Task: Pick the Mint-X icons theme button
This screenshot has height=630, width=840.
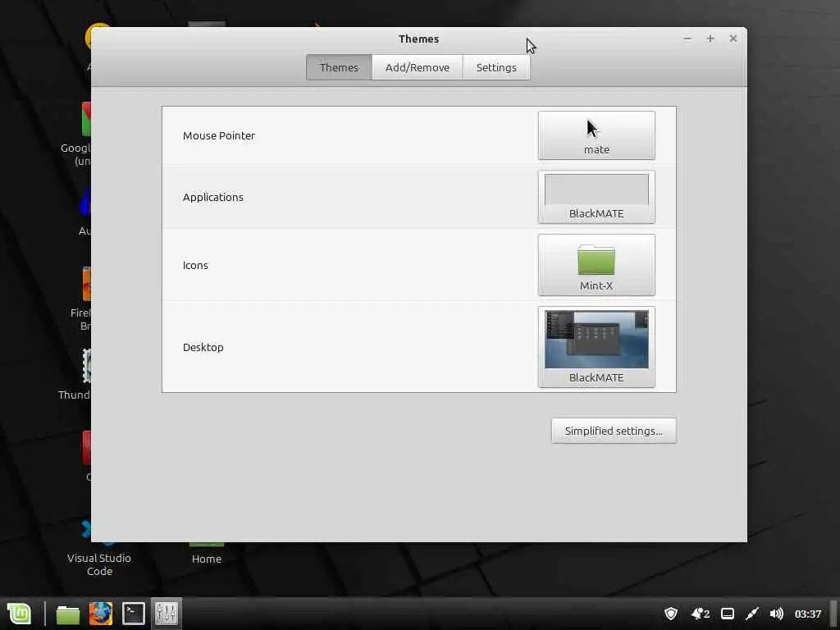Action: 596,265
